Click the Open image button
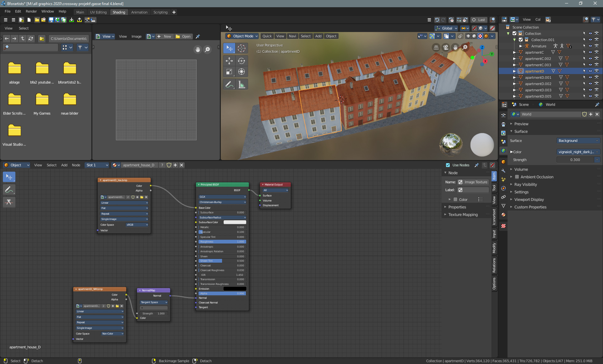603x364 pixels. tap(183, 36)
